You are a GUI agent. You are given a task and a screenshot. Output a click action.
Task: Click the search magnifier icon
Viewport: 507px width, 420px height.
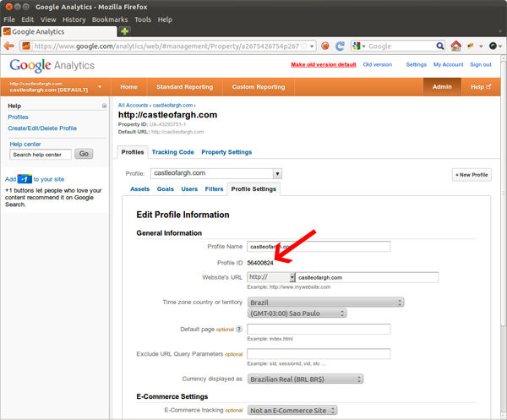tap(439, 46)
